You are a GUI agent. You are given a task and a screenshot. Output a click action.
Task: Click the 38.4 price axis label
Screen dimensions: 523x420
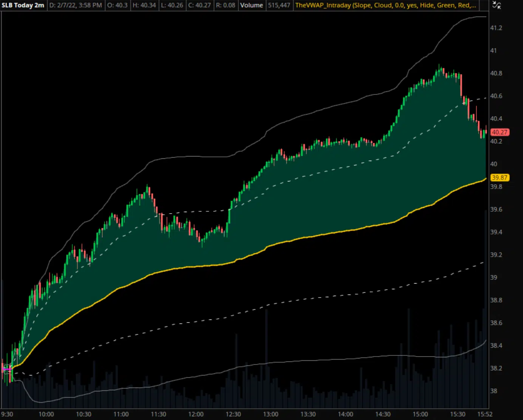496,346
